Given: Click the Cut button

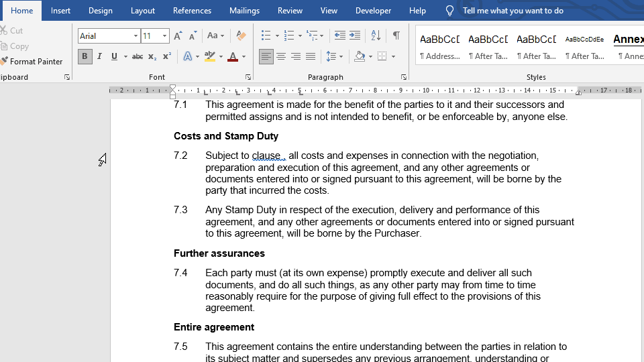Looking at the screenshot, I should 12,31.
